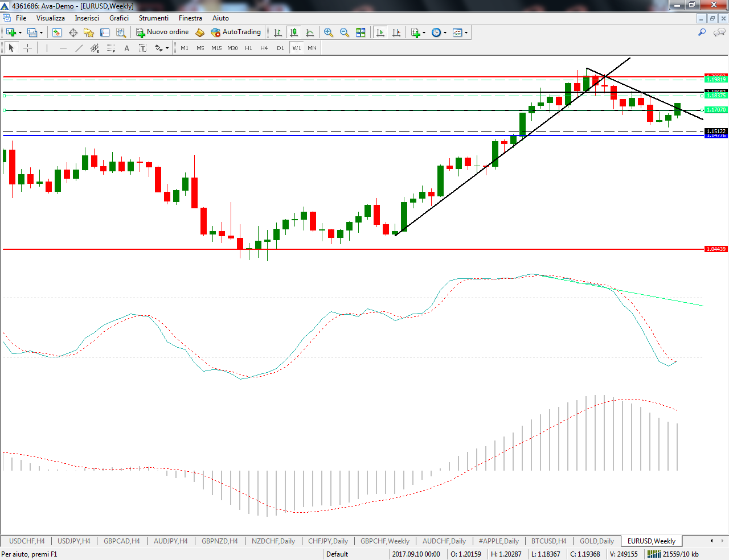Toggle AutoTrading on or off
Screen dimensions: 729x560
[x=236, y=32]
